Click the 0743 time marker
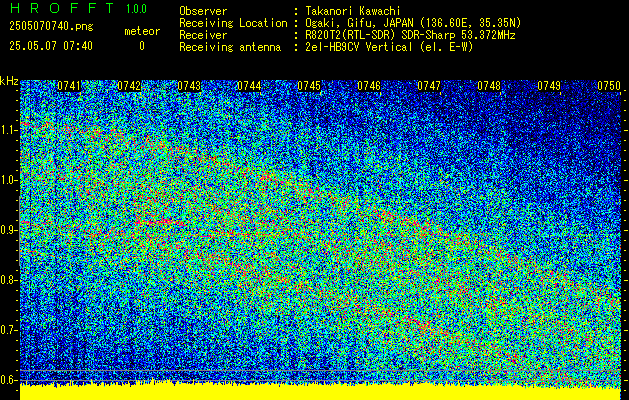Viewport: 629px width, 400px height. (189, 86)
